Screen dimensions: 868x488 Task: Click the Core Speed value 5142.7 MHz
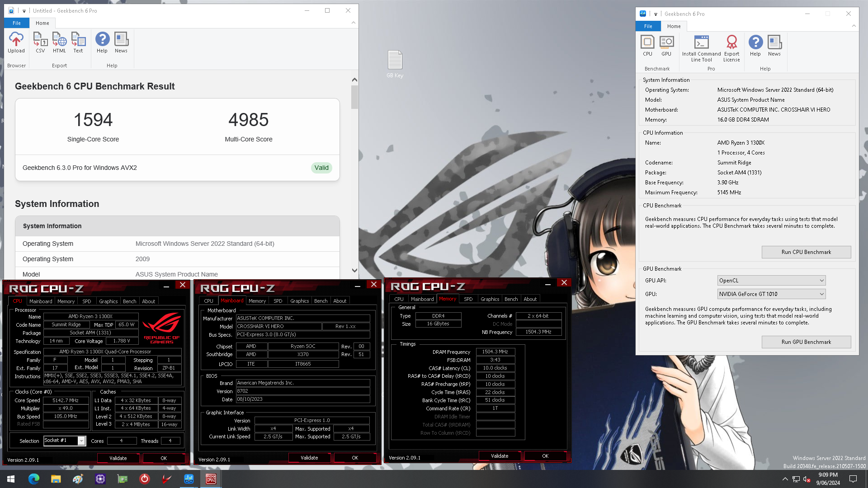[x=66, y=400]
